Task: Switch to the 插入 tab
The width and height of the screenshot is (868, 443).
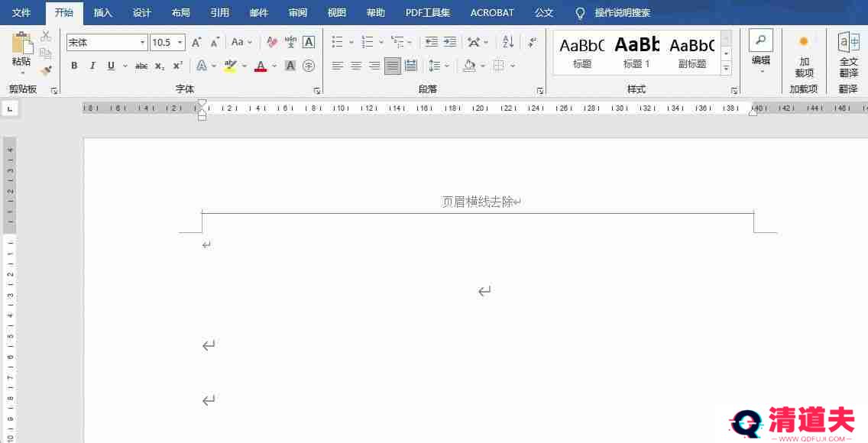Action: 102,12
